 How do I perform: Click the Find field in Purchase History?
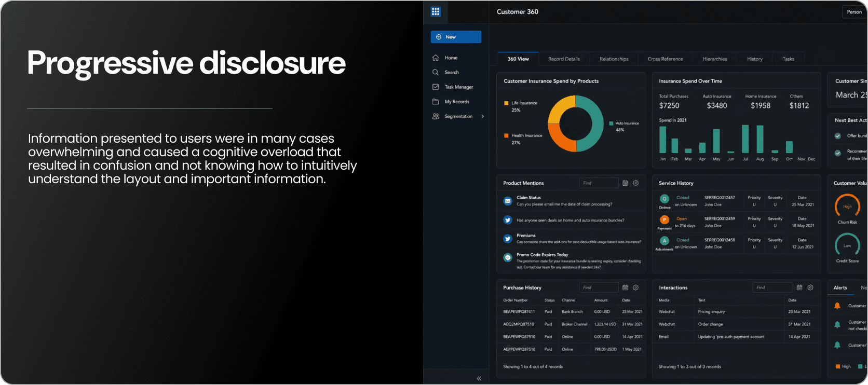[599, 287]
